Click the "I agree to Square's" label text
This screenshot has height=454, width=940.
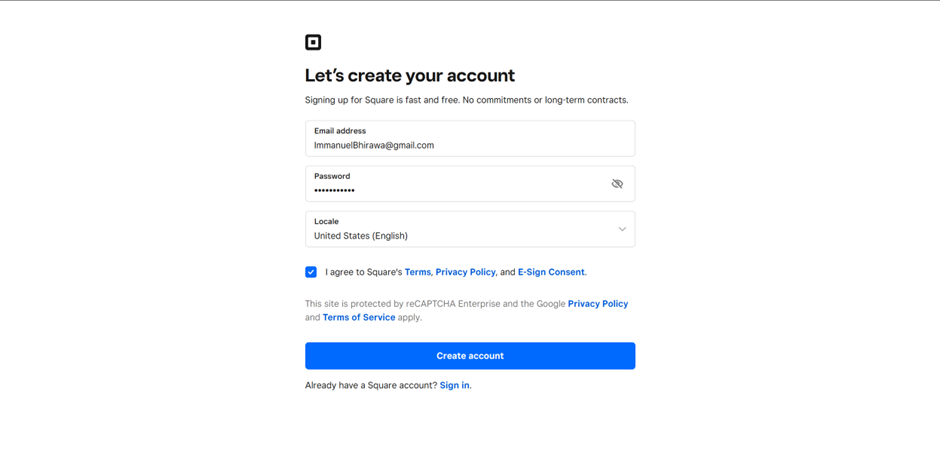[364, 272]
